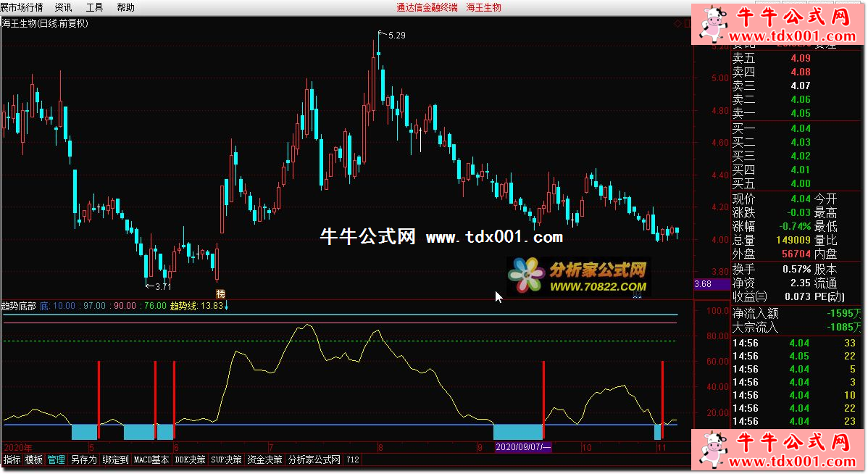868x474 pixels.
Task: Click the small square icon beside the diamond
Action: click(688, 23)
